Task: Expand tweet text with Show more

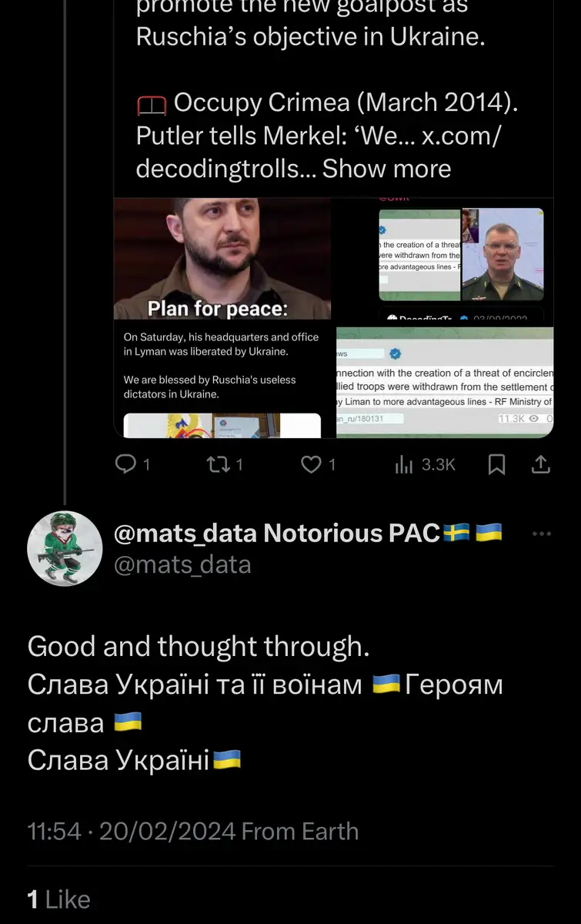Action: pos(386,168)
